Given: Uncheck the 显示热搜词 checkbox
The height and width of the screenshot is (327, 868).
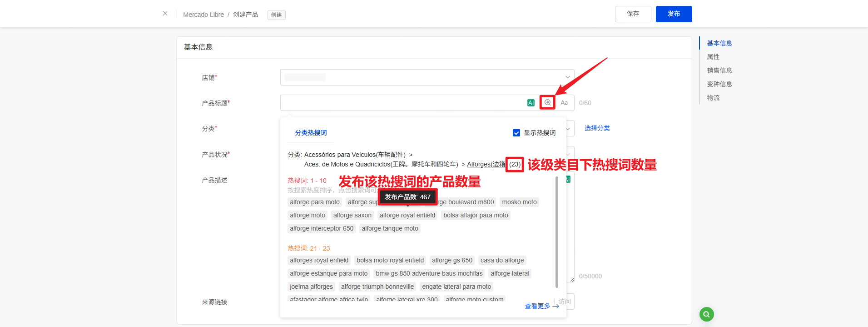Looking at the screenshot, I should pyautogui.click(x=516, y=133).
